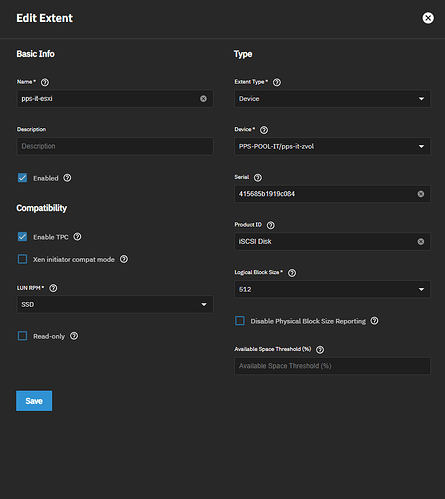
Task: Show help for Logical Block Size
Action: 292,273
